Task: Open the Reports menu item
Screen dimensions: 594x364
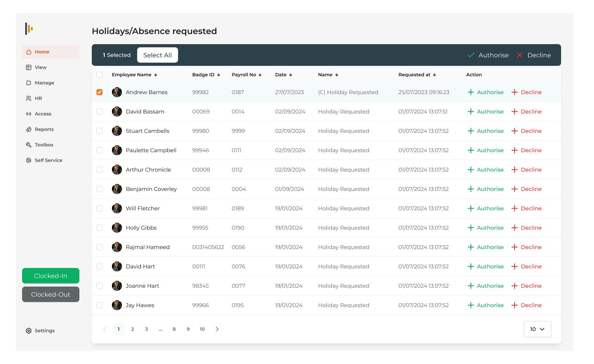Action: (51, 129)
